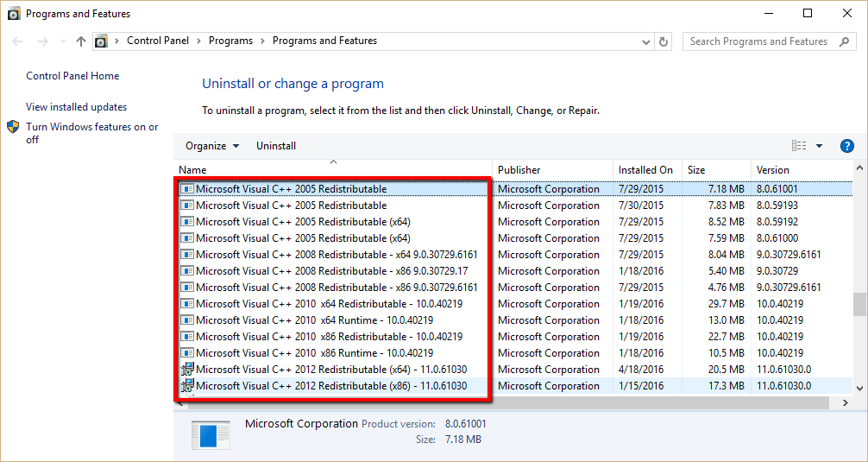Sort list by Installed On column
The width and height of the screenshot is (868, 462).
point(647,170)
